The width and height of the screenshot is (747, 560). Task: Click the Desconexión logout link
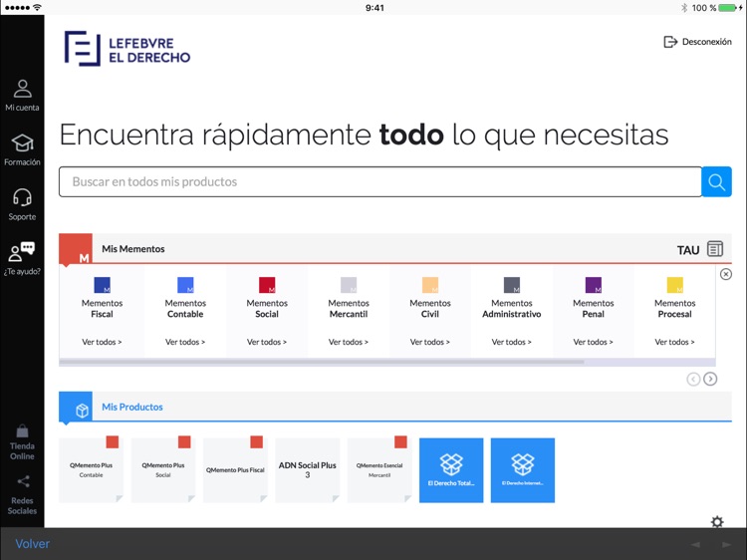point(697,42)
